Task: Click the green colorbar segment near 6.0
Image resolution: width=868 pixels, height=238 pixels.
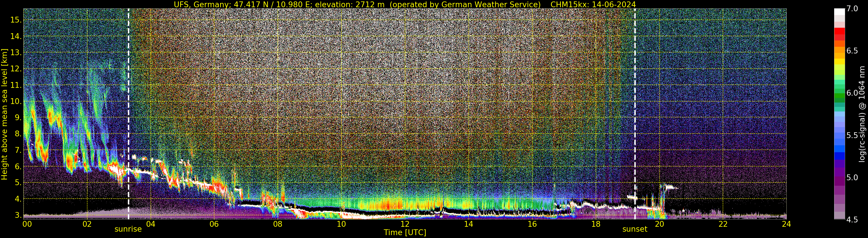Action: click(x=839, y=96)
